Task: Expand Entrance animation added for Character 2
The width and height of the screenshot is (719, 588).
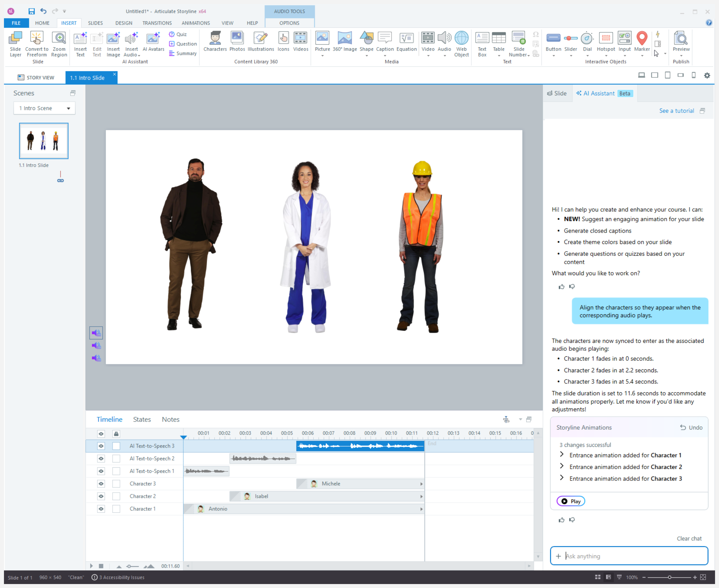Action: pyautogui.click(x=562, y=466)
